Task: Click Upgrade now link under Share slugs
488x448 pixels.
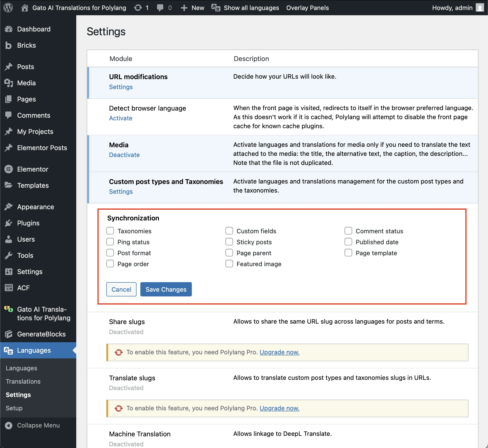Action: 279,352
